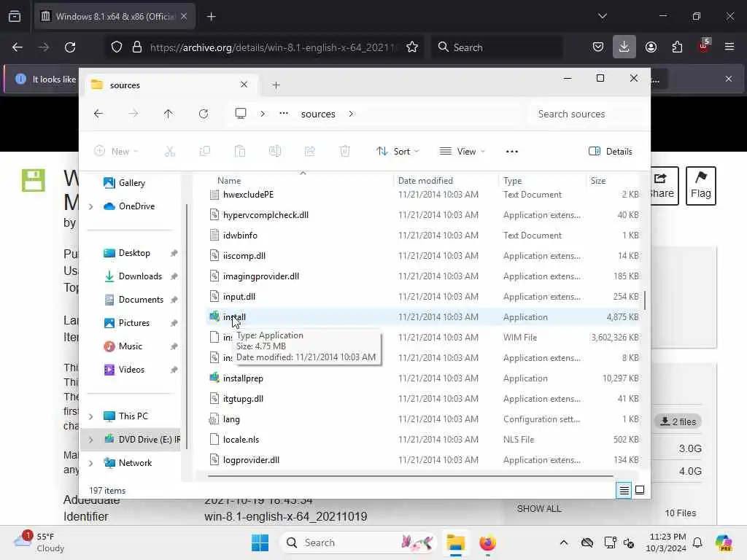Image resolution: width=747 pixels, height=560 pixels.
Task: Add a new Explorer tab
Action: pyautogui.click(x=276, y=85)
